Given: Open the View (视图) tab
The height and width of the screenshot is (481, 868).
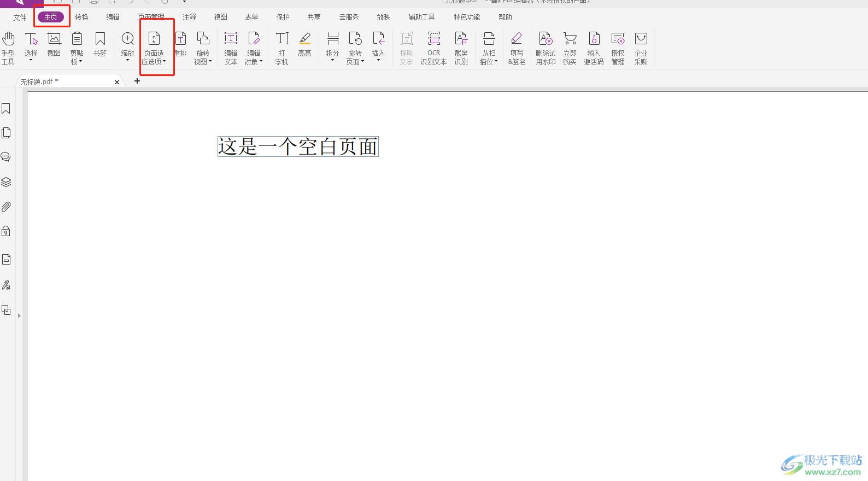Looking at the screenshot, I should [x=221, y=17].
